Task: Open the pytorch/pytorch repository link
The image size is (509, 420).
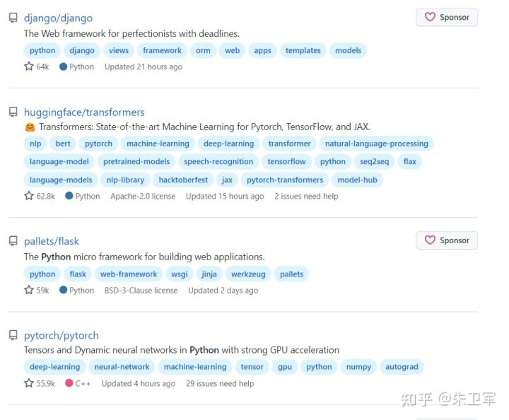Action: (x=62, y=335)
